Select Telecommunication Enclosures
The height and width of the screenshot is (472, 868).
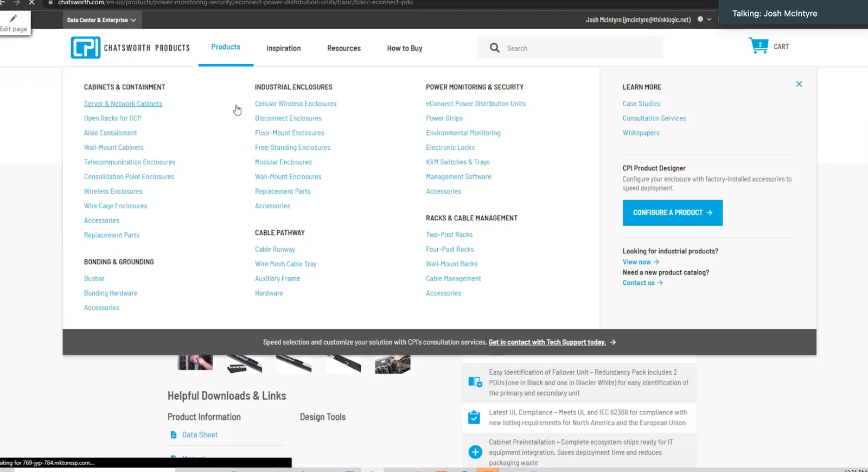[130, 162]
